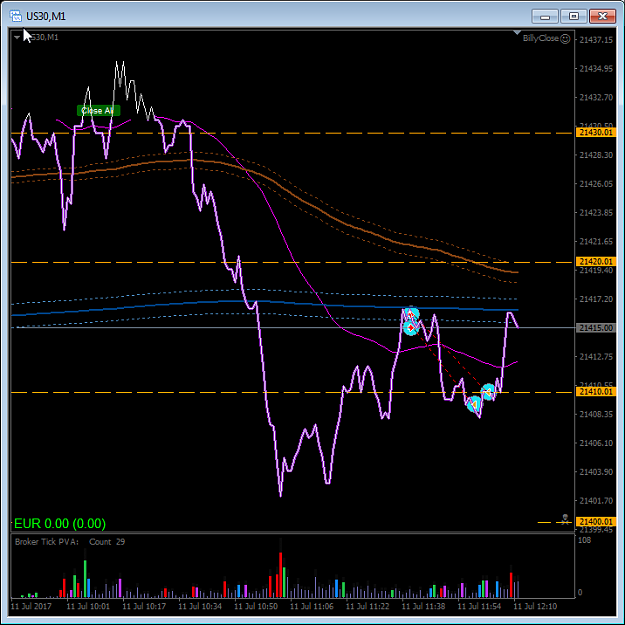Click the 11 Jul 10:50 time axis label
Viewport: 625px width, 625px height.
[x=256, y=606]
